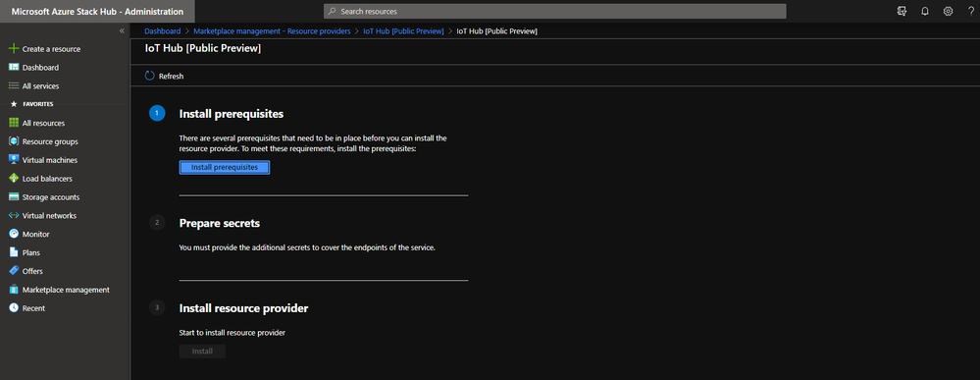Open the Dashboard icon in the sidebar

click(14, 67)
